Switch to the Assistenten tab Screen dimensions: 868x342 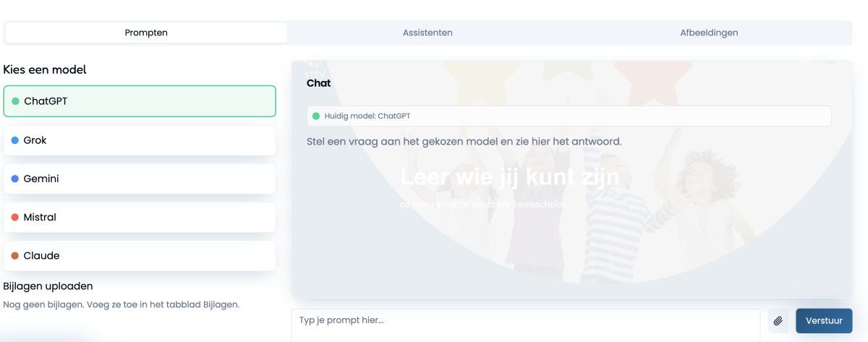427,33
